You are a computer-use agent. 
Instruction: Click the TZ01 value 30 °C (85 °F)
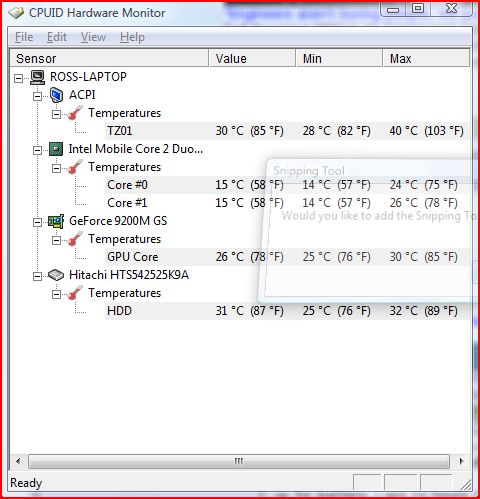click(x=249, y=131)
